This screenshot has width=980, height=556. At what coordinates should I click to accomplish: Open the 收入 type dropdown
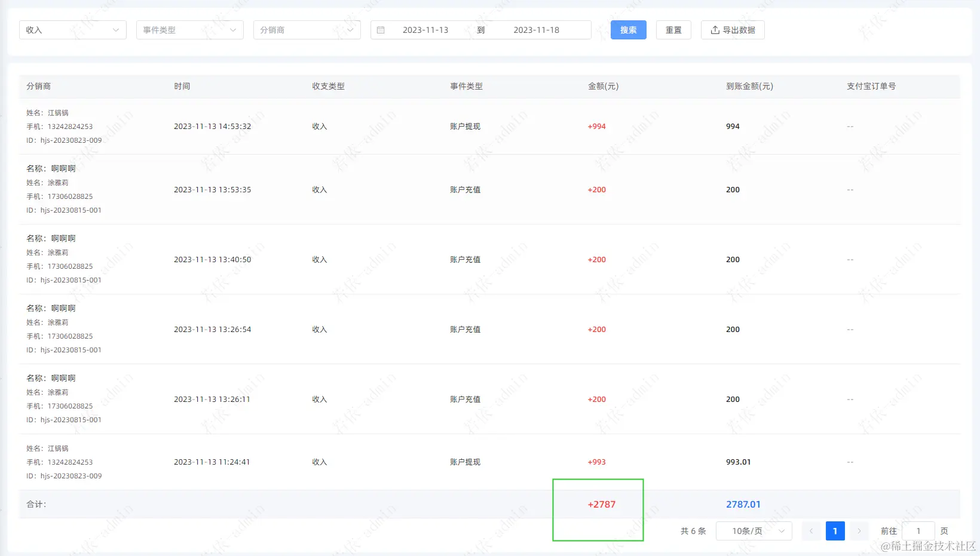click(x=73, y=30)
